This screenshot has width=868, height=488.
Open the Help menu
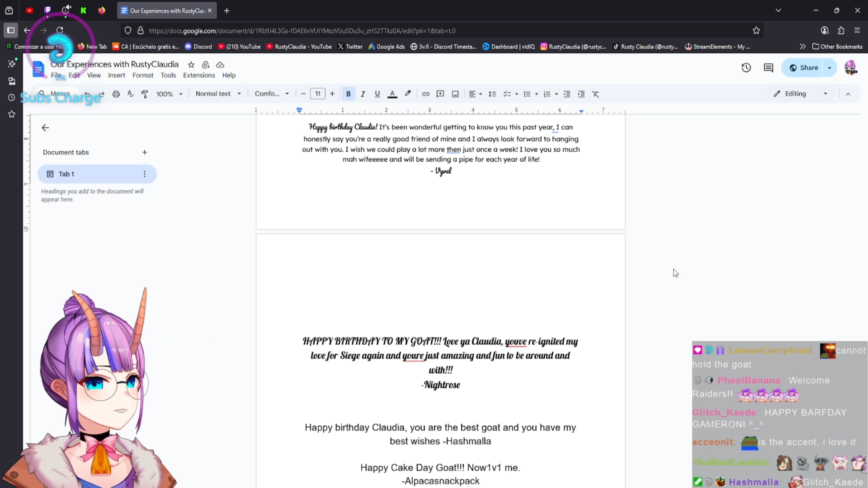(229, 75)
